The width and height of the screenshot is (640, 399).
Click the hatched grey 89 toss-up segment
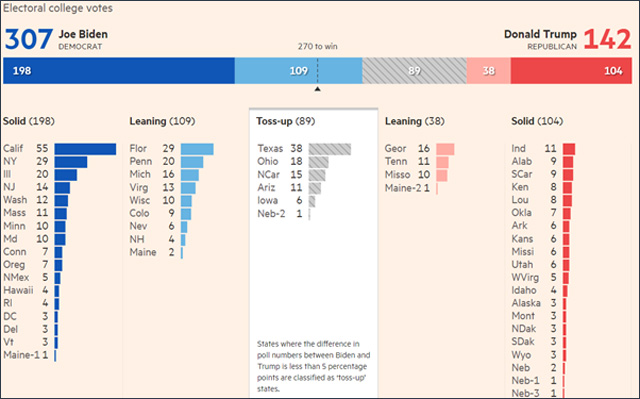(x=414, y=71)
